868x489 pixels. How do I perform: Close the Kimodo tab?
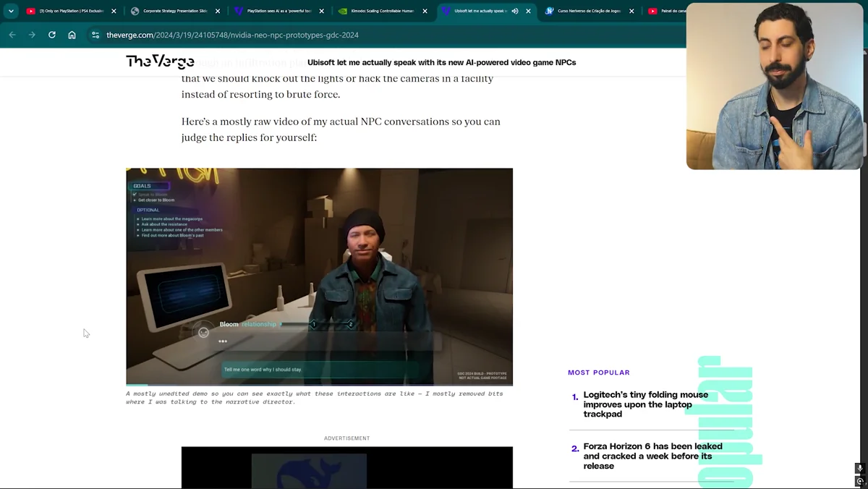pyautogui.click(x=425, y=11)
